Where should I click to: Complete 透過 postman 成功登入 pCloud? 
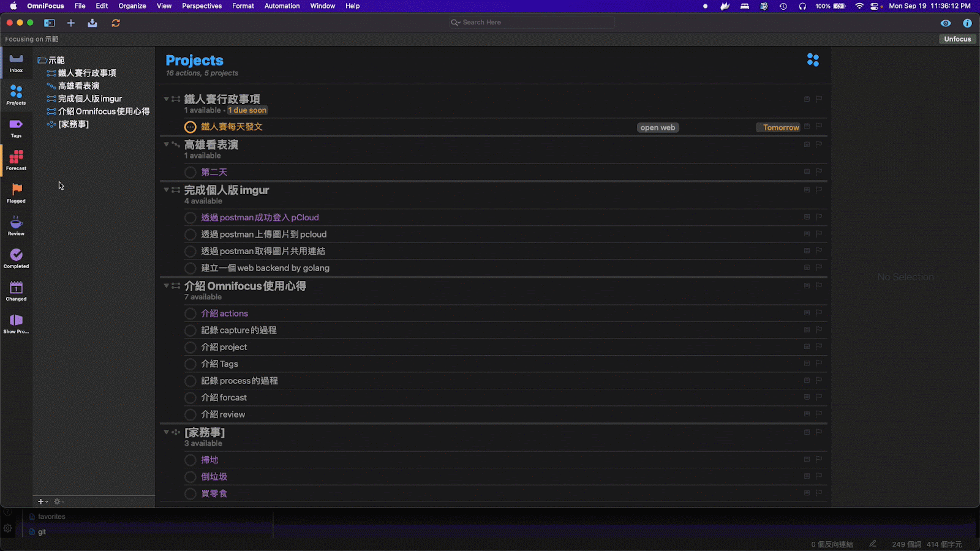pyautogui.click(x=190, y=217)
